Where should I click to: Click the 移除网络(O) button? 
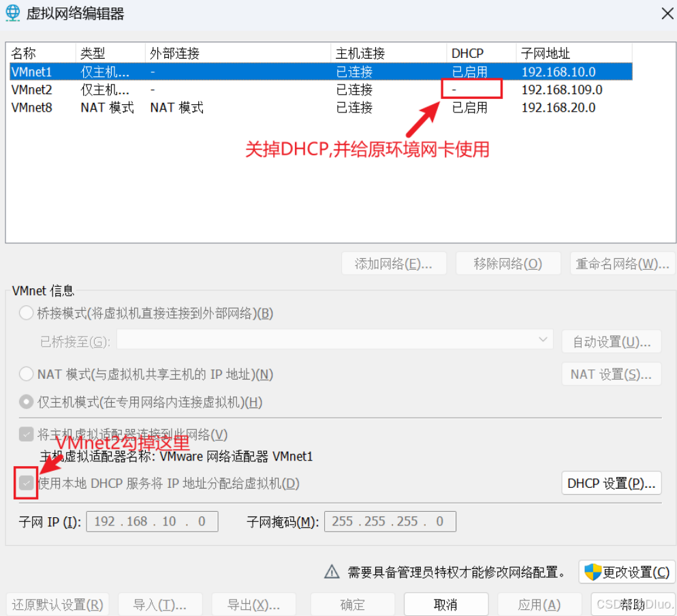[508, 263]
